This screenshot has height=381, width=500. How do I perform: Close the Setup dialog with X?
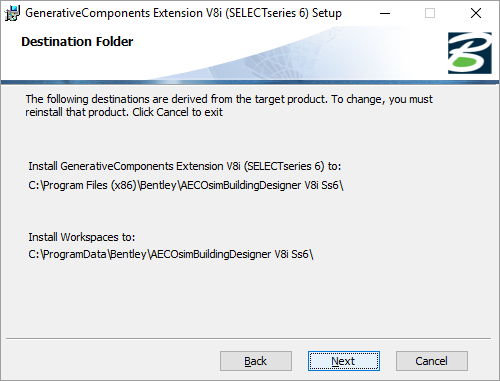pos(476,13)
